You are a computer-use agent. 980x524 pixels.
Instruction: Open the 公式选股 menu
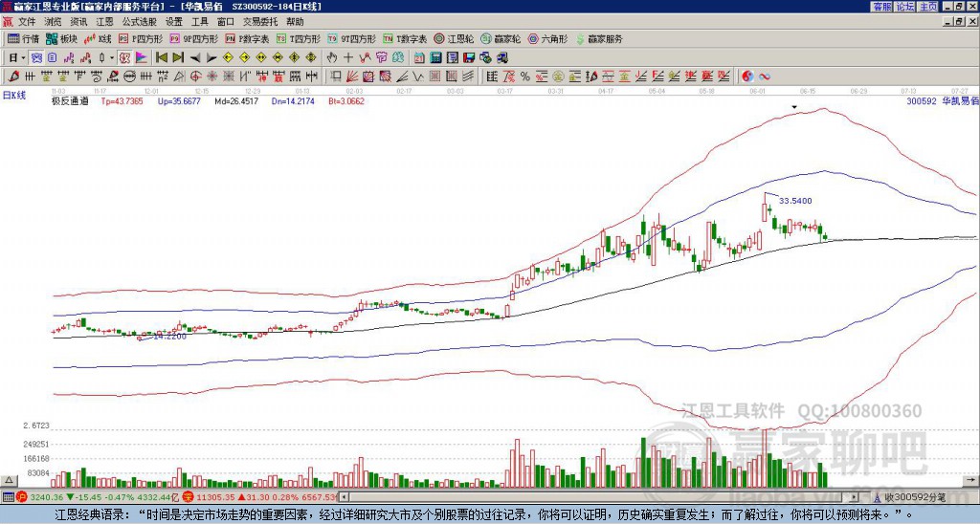(x=140, y=22)
